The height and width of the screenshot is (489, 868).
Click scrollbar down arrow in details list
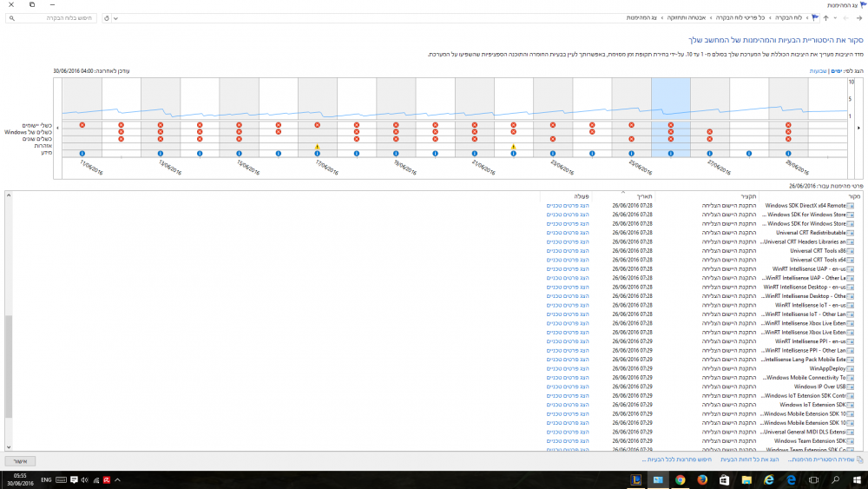tap(9, 447)
